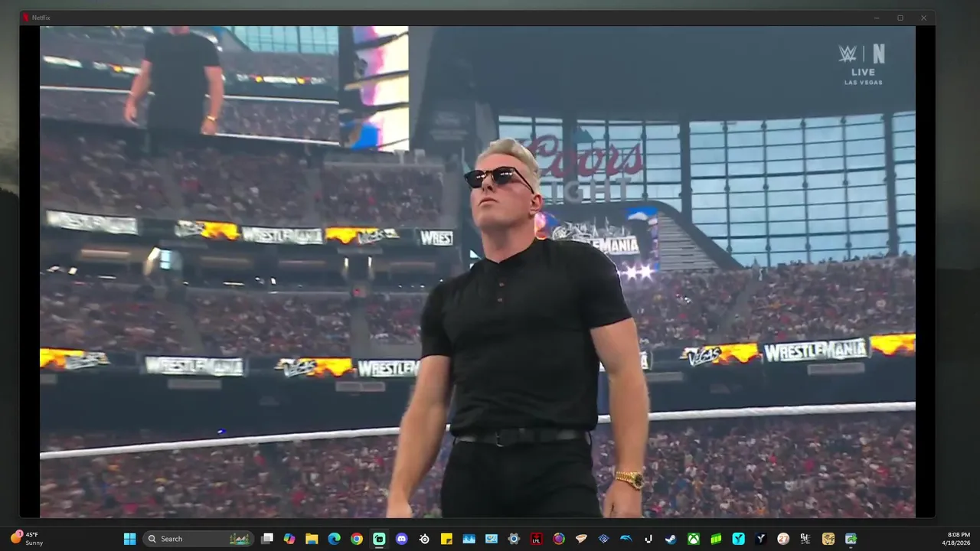Open Settings gear icon on taskbar

click(514, 539)
